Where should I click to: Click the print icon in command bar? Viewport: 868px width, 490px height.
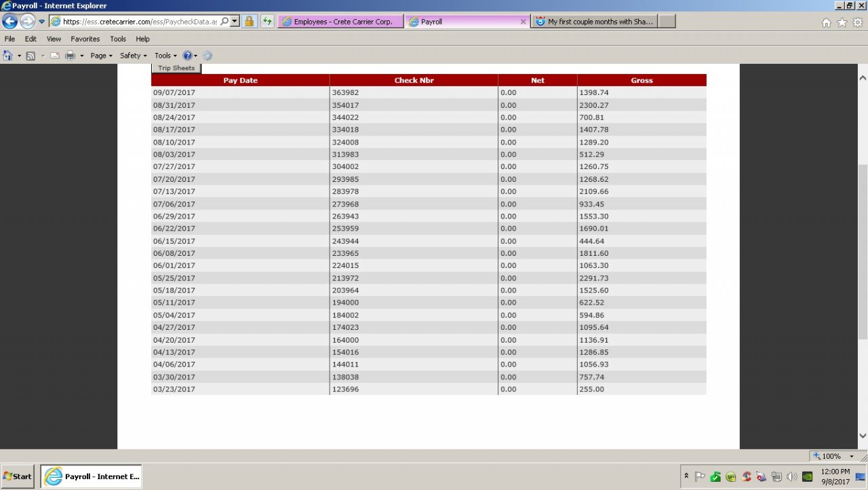70,56
